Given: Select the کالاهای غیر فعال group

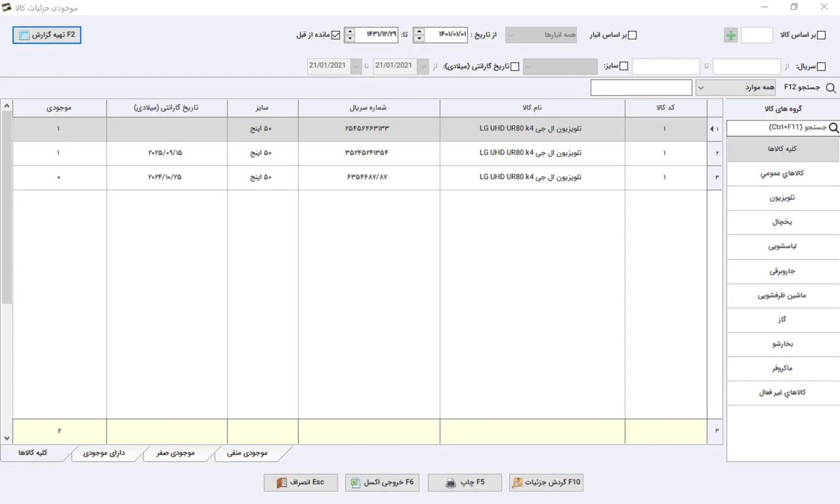Looking at the screenshot, I should coord(783,392).
